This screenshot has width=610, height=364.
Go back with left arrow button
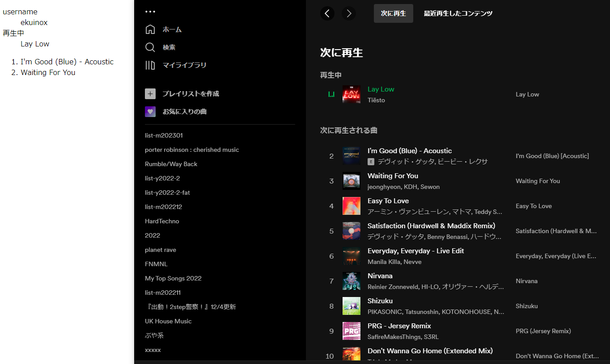(x=327, y=13)
